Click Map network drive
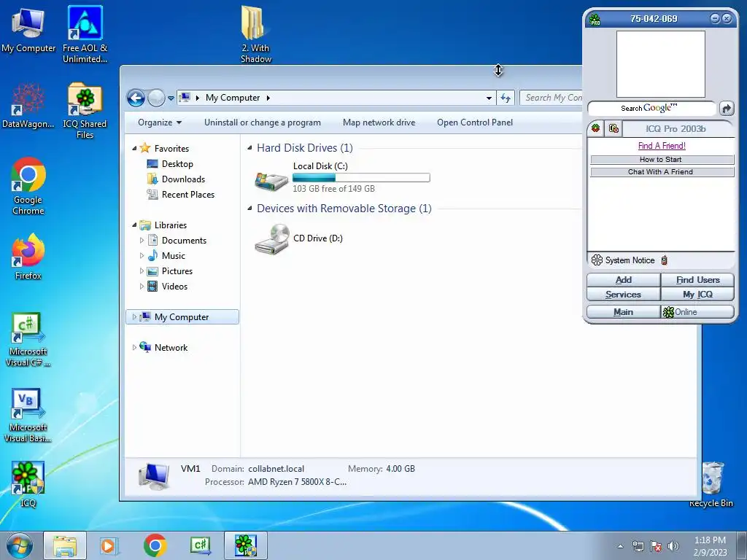This screenshot has height=560, width=747. 379,122
